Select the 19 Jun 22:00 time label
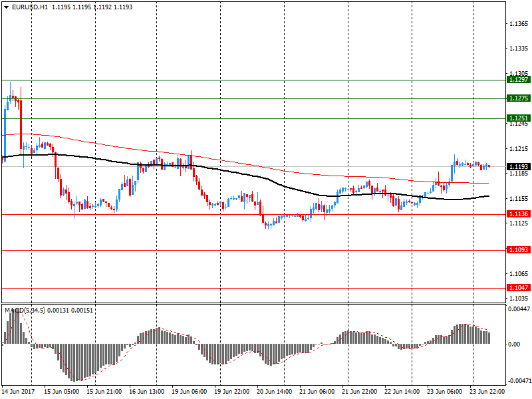 231,392
